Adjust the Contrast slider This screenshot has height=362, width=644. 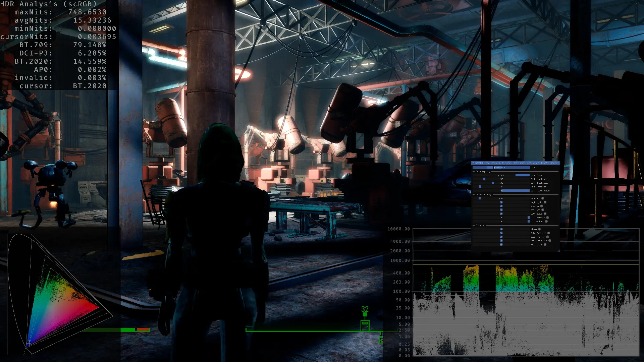coord(501,210)
